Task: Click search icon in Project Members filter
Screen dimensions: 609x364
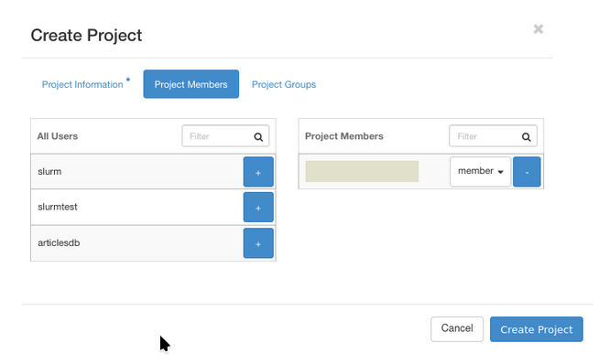Action: [x=527, y=136]
